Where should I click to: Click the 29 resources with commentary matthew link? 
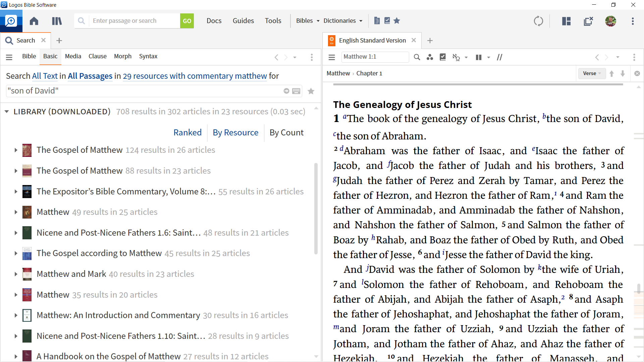[195, 76]
